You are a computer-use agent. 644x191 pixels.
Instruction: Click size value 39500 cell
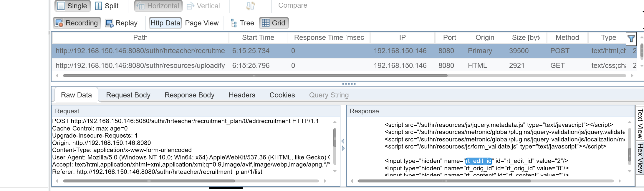519,51
